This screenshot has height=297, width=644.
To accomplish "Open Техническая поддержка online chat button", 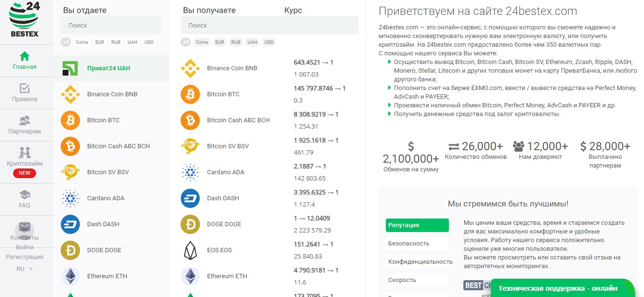I will click(x=558, y=288).
